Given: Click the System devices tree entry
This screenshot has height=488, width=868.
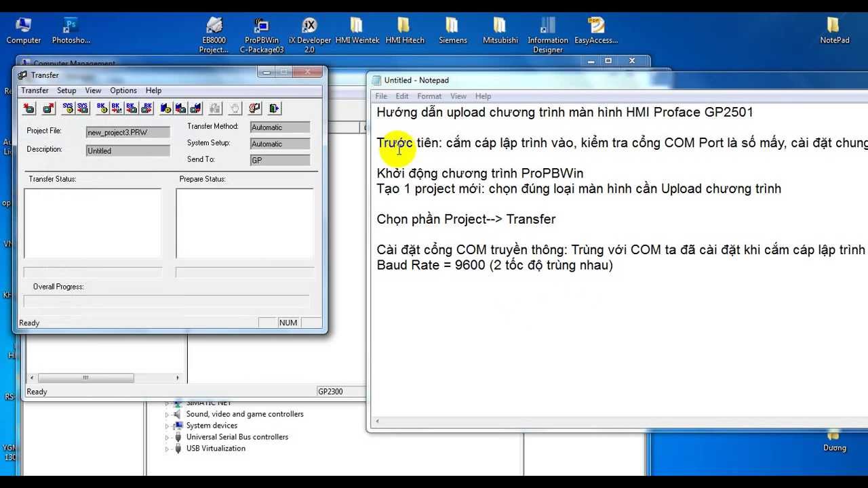Looking at the screenshot, I should 212,426.
